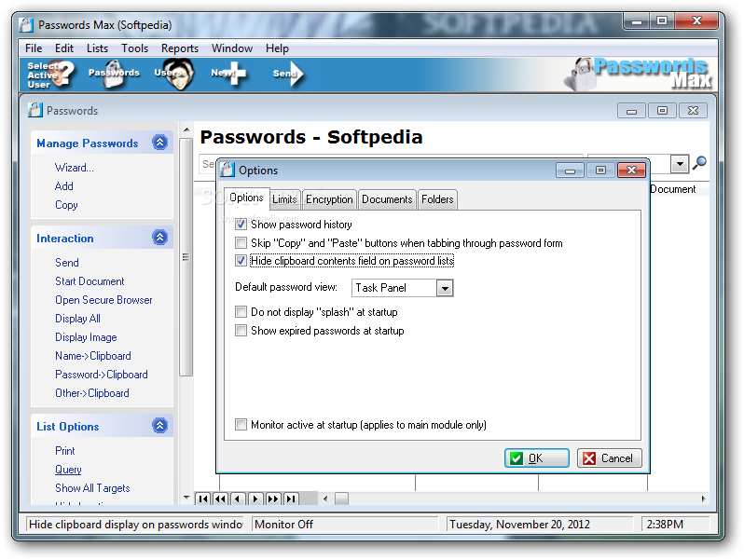
Task: Toggle Hide clipboard contents field checkbox
Action: click(241, 261)
